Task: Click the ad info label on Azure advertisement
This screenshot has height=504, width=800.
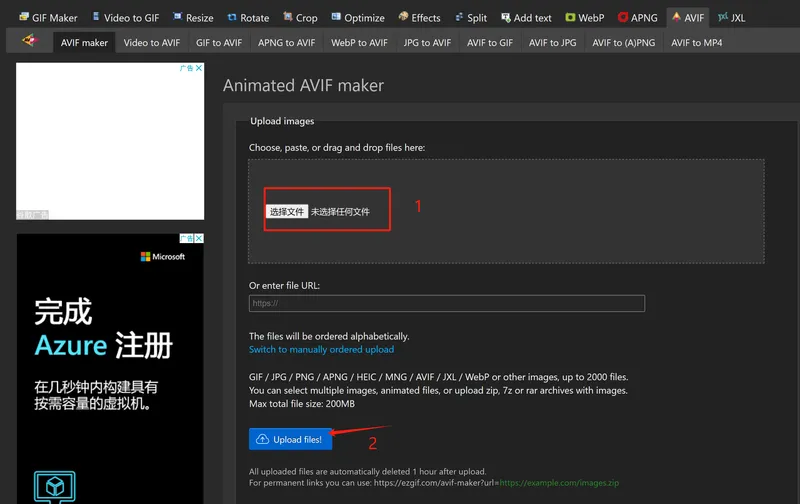Action: coord(186,238)
